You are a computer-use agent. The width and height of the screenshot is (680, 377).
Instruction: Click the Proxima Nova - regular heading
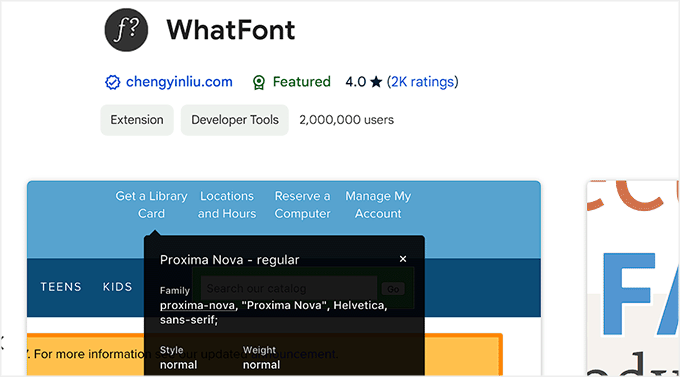tap(229, 259)
